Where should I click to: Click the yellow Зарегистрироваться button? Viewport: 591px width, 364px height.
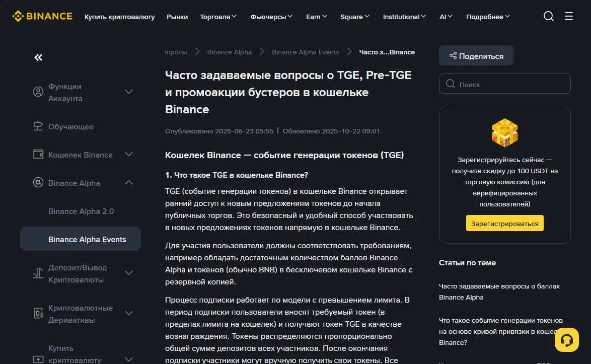pos(505,223)
